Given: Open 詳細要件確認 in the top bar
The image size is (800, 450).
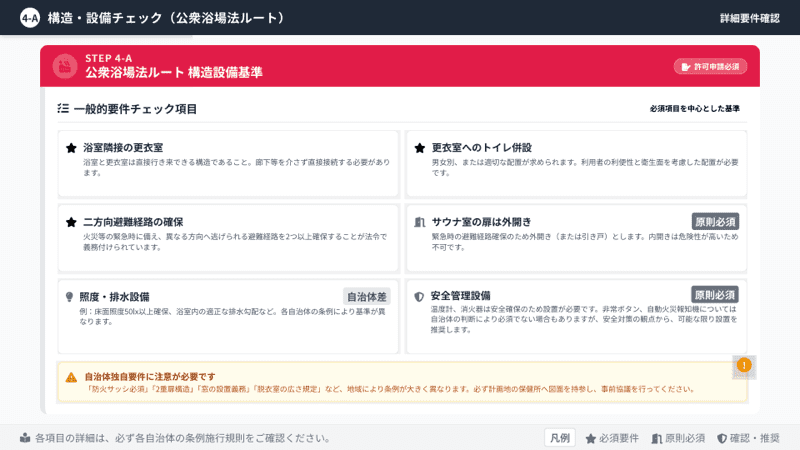Looking at the screenshot, I should (749, 18).
